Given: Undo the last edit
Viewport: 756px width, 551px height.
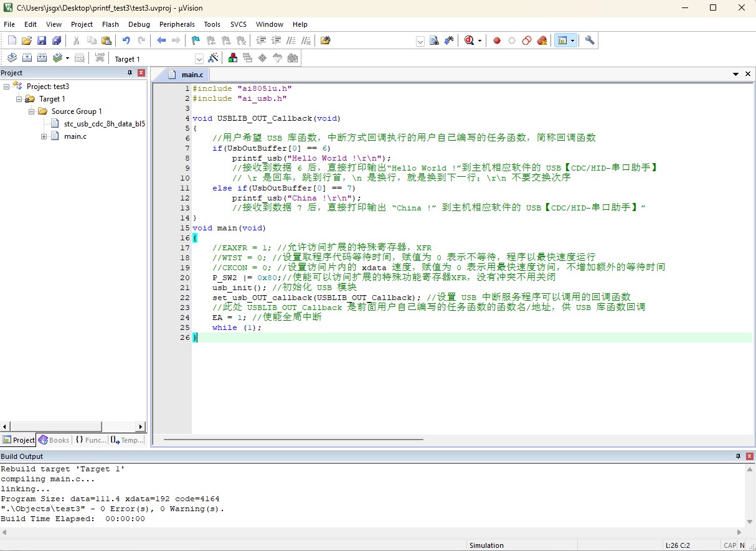Looking at the screenshot, I should coord(126,40).
